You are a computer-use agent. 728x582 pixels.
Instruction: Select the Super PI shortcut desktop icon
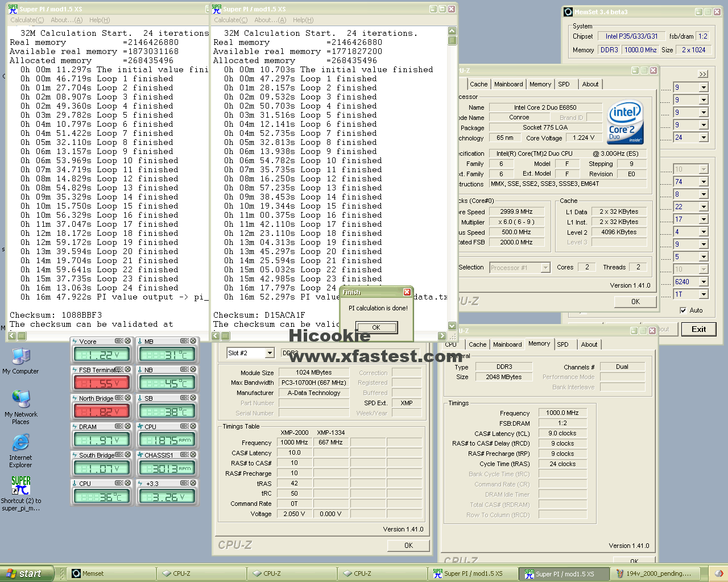pos(20,493)
